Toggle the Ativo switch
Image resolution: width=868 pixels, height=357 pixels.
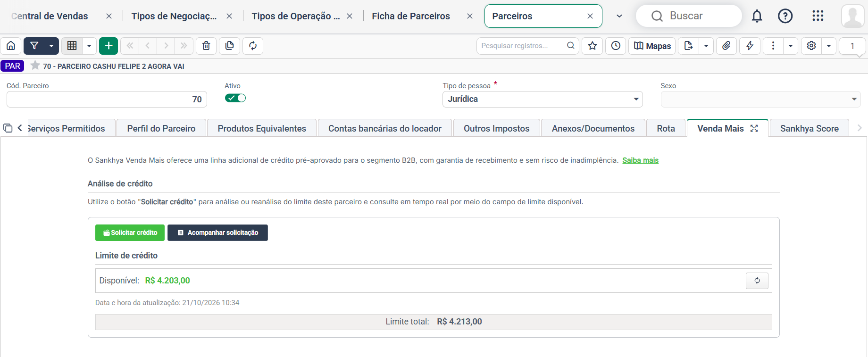tap(235, 98)
